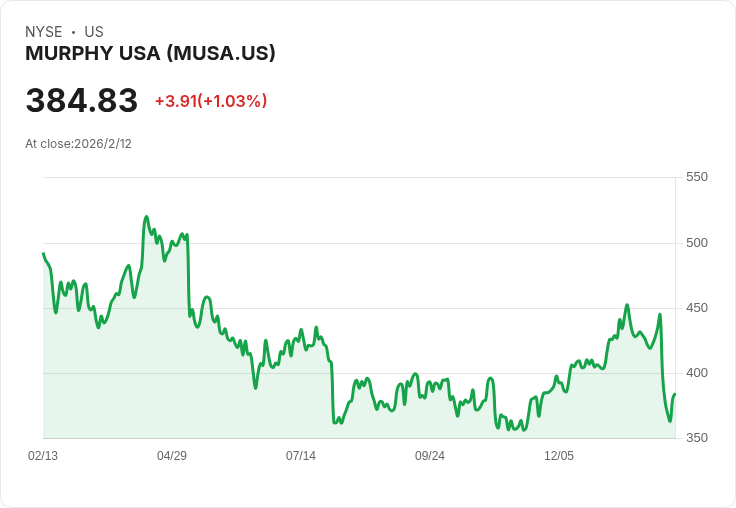Image resolution: width=736 pixels, height=508 pixels.
Task: Click the US market label
Action: [x=94, y=32]
